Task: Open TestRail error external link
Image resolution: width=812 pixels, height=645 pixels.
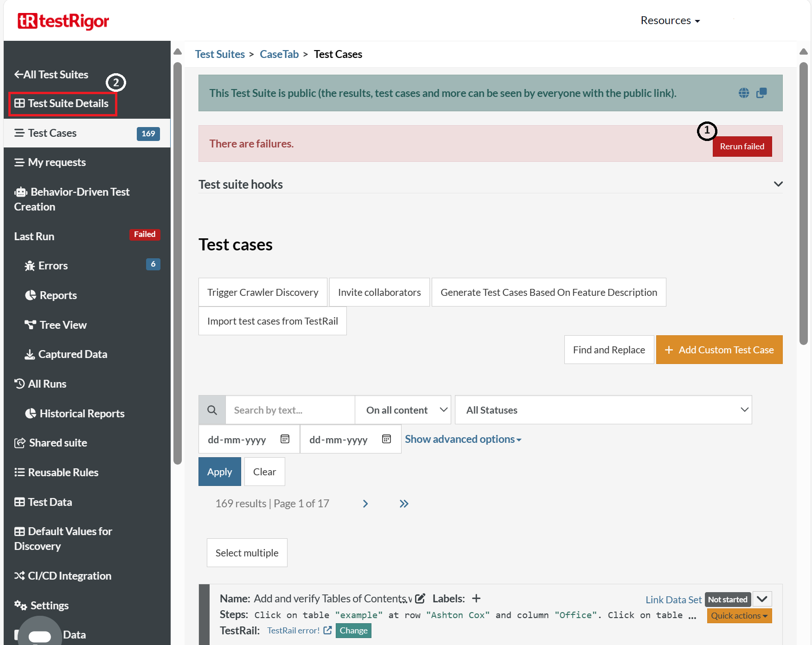Action: (327, 630)
